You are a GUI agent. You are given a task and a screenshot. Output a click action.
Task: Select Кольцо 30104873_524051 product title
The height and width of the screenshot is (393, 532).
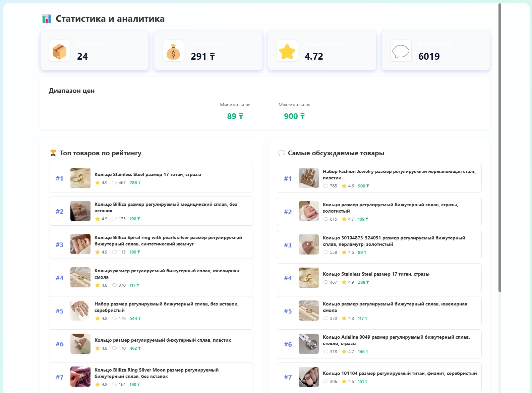tap(394, 241)
